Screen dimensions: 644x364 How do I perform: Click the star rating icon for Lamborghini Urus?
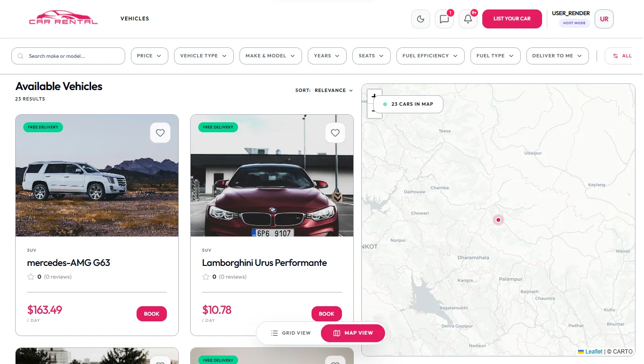(206, 277)
